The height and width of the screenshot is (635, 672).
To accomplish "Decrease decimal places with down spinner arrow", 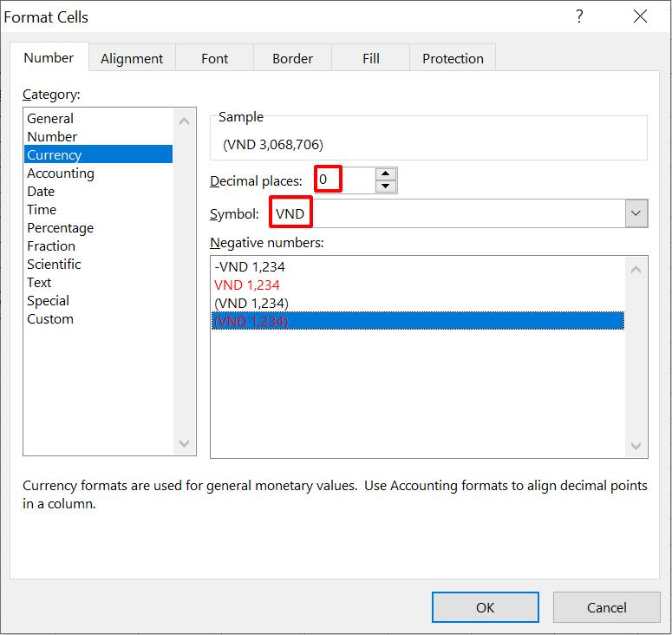I will coord(386,187).
